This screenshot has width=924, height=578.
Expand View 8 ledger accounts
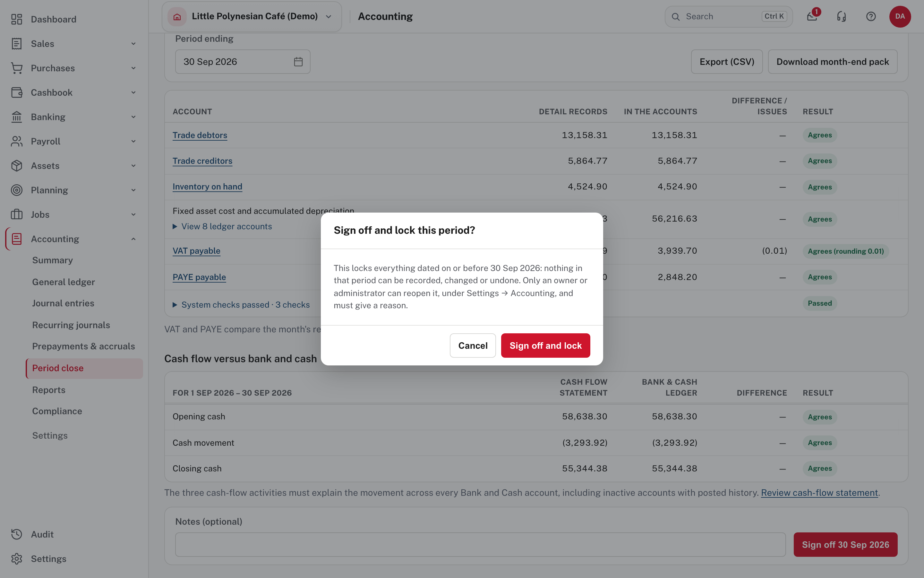click(223, 226)
